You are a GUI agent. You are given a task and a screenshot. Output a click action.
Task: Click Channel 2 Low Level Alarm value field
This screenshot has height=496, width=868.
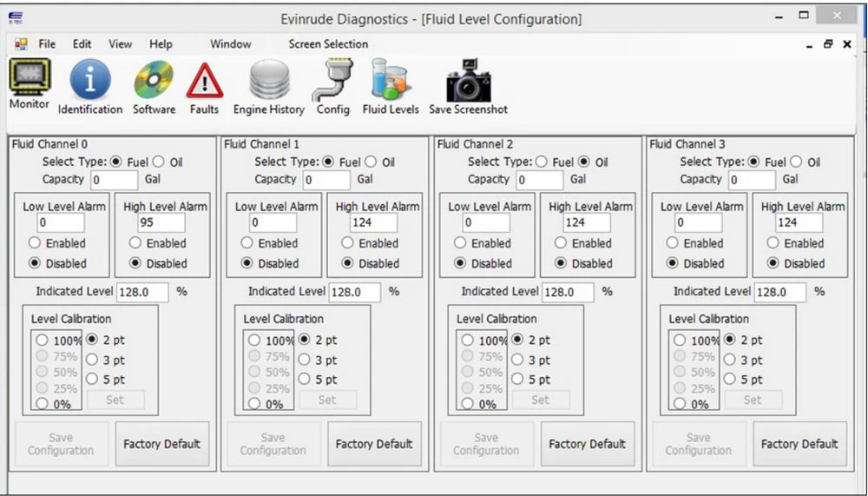tap(486, 222)
